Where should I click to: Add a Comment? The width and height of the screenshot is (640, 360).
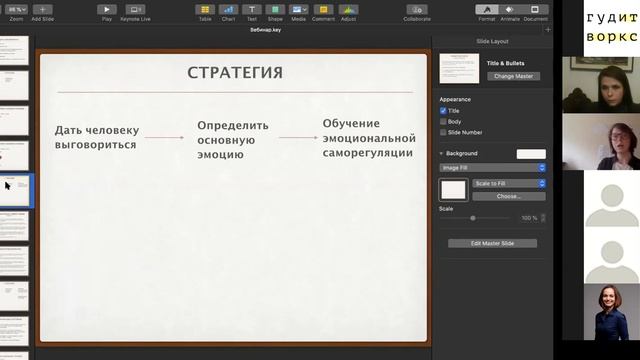[x=323, y=9]
